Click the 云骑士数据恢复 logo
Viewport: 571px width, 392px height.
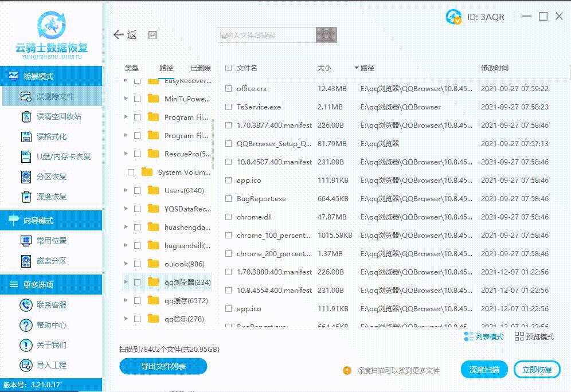(x=52, y=34)
